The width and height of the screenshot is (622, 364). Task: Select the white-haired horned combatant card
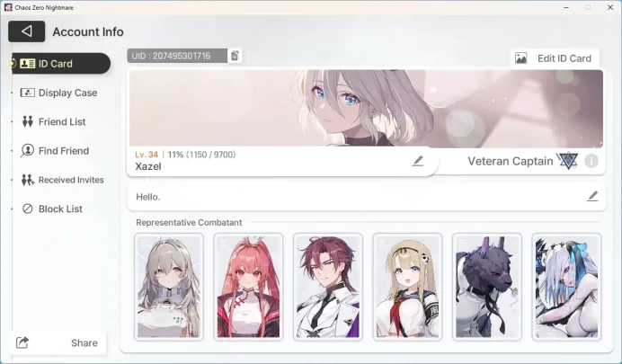[x=566, y=287]
